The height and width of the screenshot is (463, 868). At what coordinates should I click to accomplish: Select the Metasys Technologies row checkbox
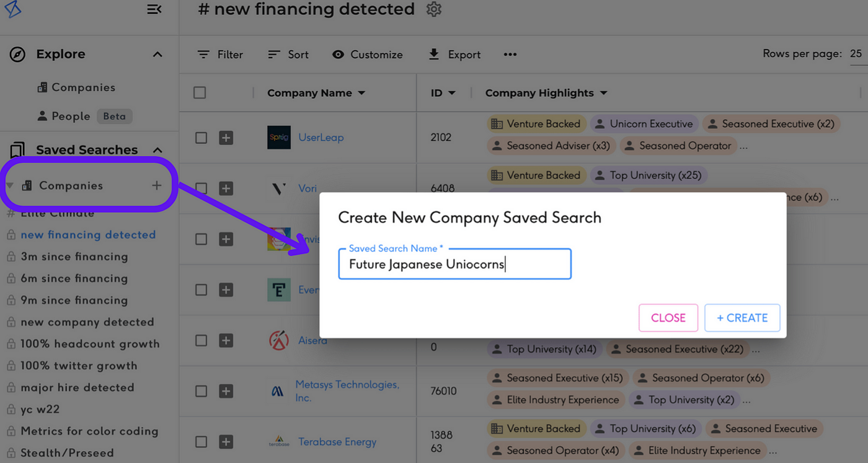tap(201, 391)
